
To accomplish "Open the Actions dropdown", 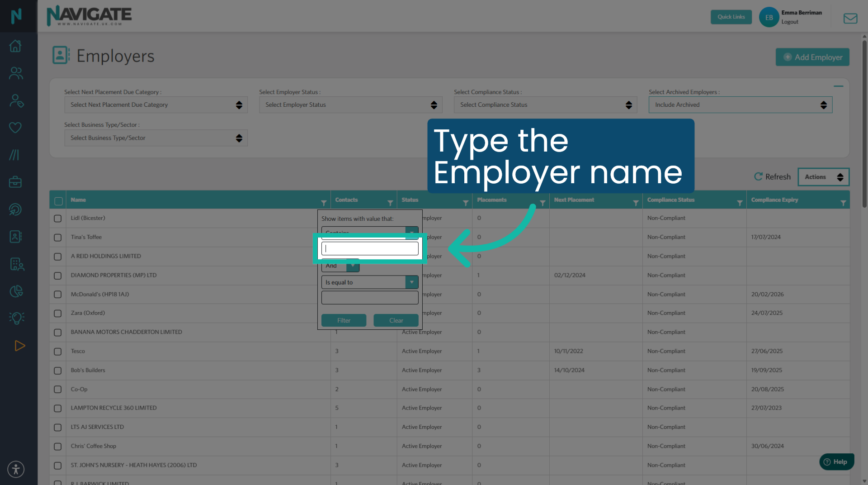I will click(823, 177).
